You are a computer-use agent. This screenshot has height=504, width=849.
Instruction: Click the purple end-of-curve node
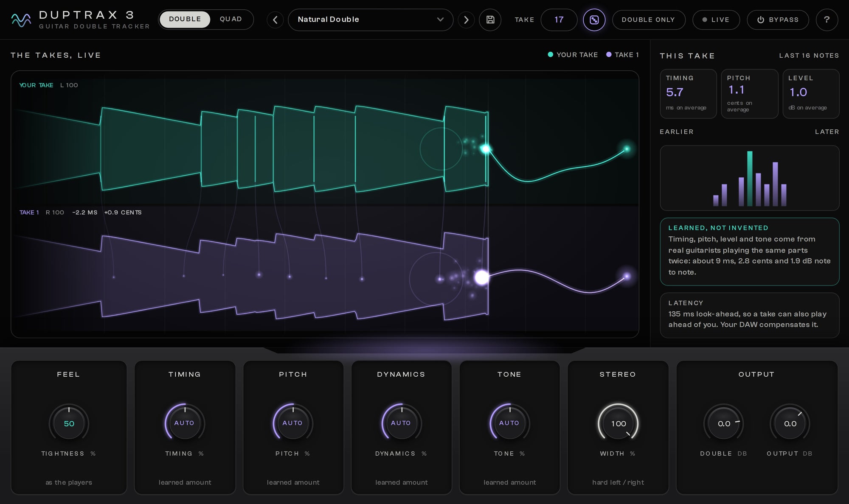point(627,277)
